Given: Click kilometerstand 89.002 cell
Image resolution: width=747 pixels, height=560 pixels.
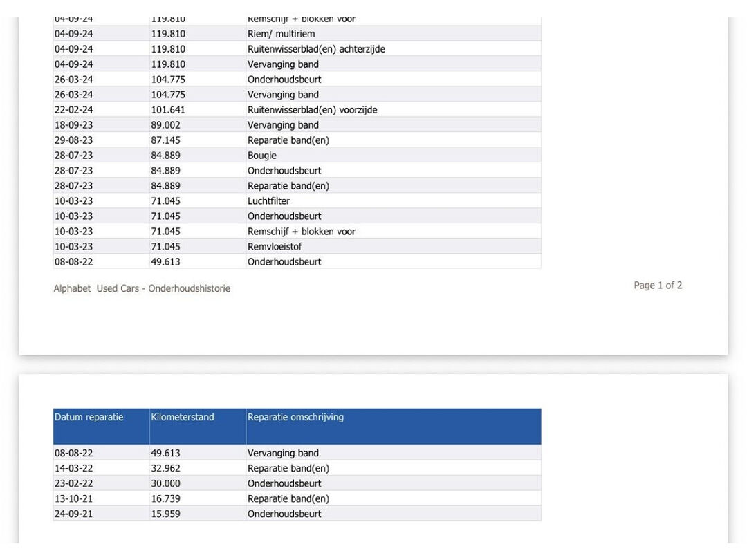Looking at the screenshot, I should [x=166, y=125].
